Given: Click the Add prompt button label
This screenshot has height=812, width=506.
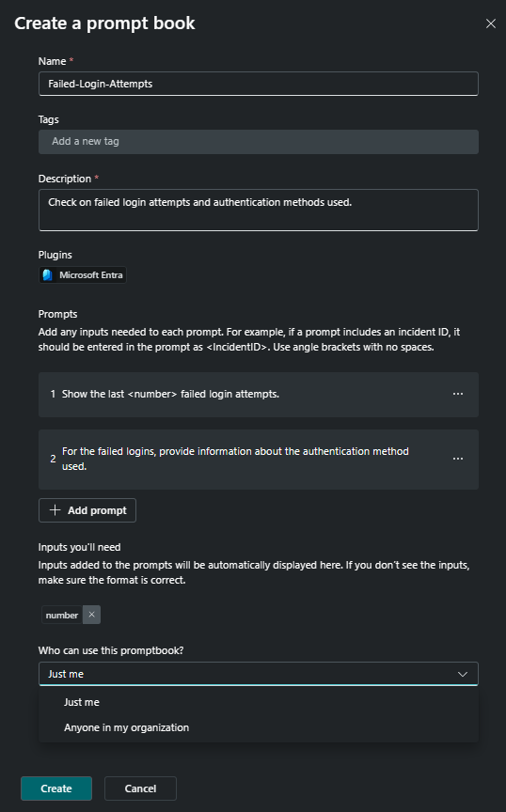Looking at the screenshot, I should pos(97,510).
